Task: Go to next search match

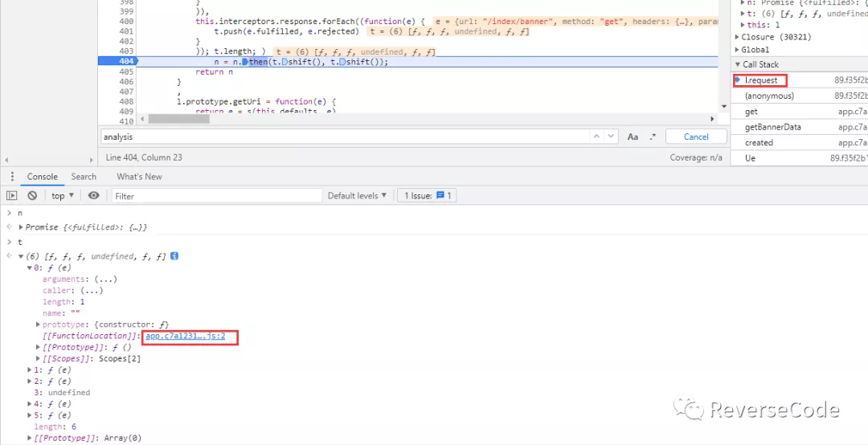Action: [611, 137]
